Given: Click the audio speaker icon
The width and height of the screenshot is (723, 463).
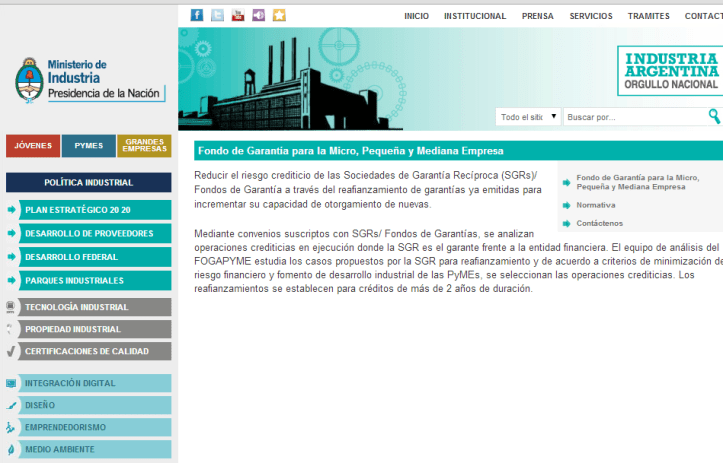Looking at the screenshot, I should pos(259,15).
